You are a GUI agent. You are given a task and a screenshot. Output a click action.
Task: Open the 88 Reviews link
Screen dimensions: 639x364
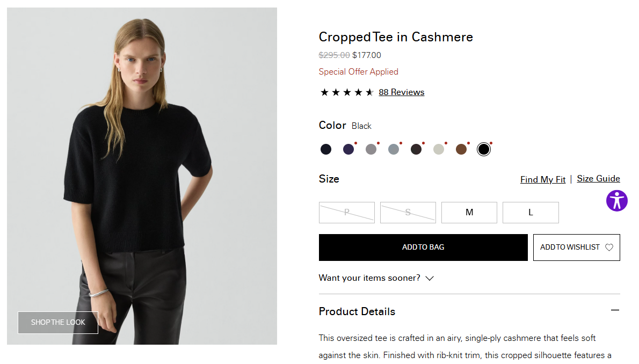click(x=402, y=92)
